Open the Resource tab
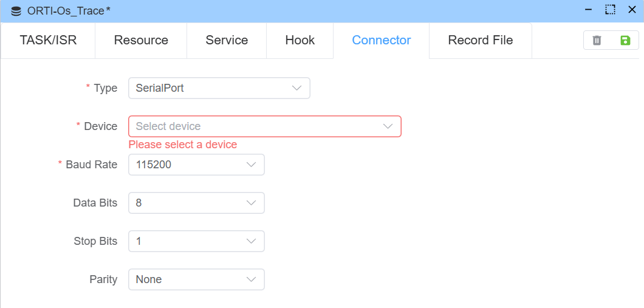Viewport: 644px width, 308px height. 141,40
